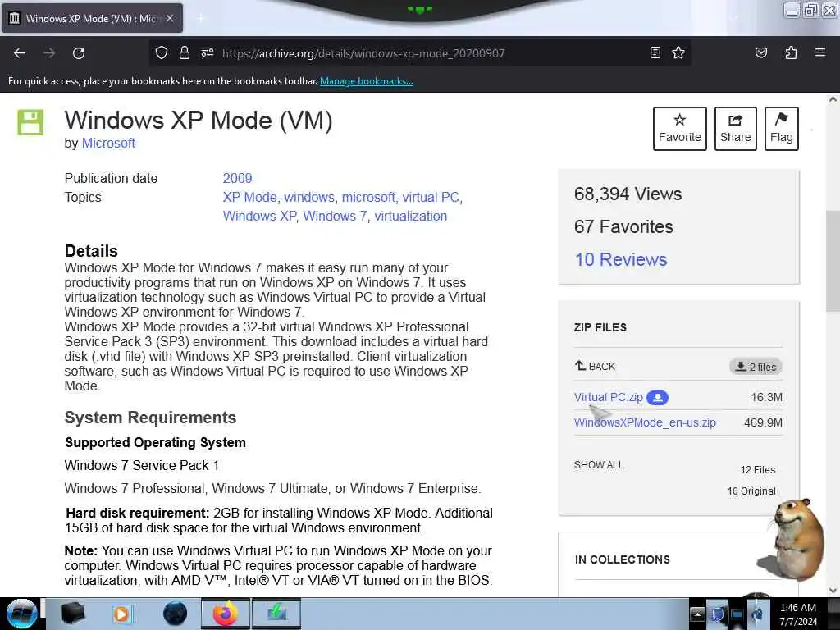The height and width of the screenshot is (630, 840).
Task: Open the 2009 publication date link
Action: 237,178
